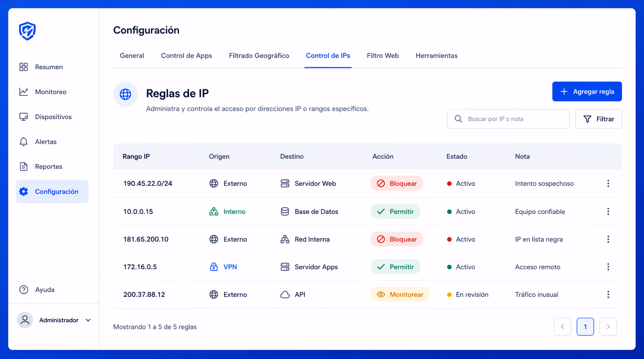The width and height of the screenshot is (644, 359).
Task: Open the Control de Apps tab
Action: [186, 56]
